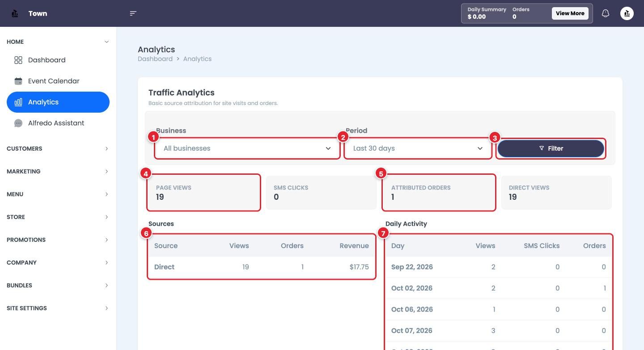Click the Analytics bar chart icon

(x=18, y=102)
